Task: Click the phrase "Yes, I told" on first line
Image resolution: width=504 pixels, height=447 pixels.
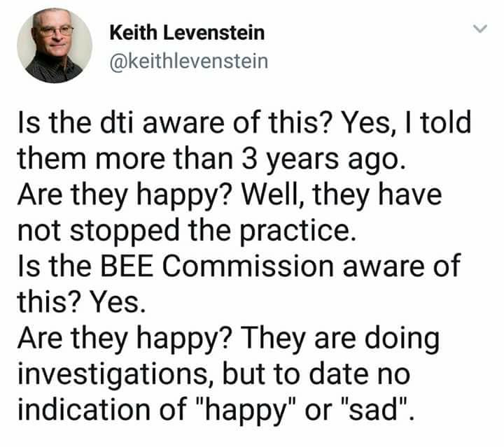Action: 405,123
